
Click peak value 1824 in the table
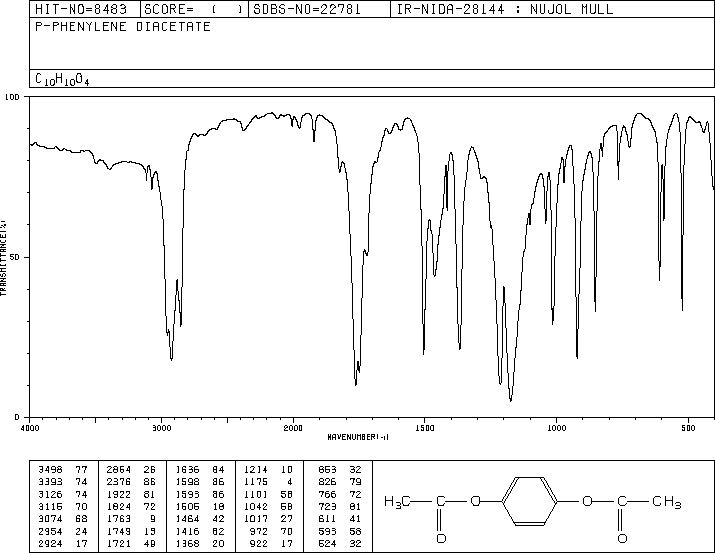click(119, 506)
